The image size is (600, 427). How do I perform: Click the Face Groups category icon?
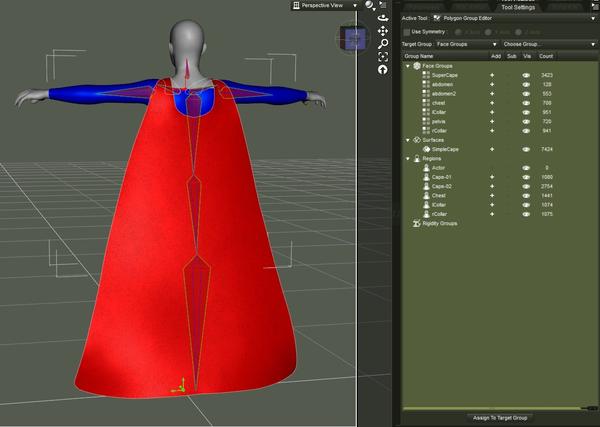[417, 66]
